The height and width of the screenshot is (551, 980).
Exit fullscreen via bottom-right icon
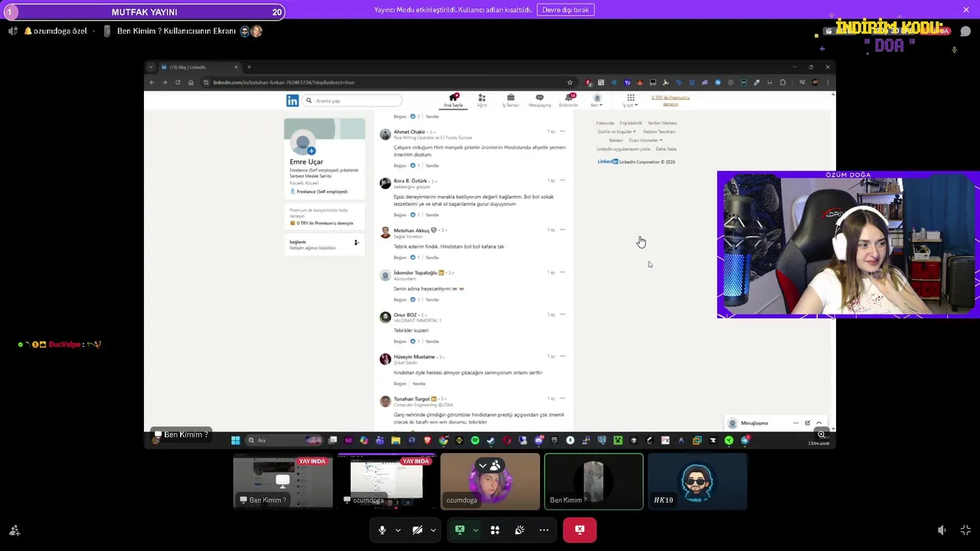965,530
